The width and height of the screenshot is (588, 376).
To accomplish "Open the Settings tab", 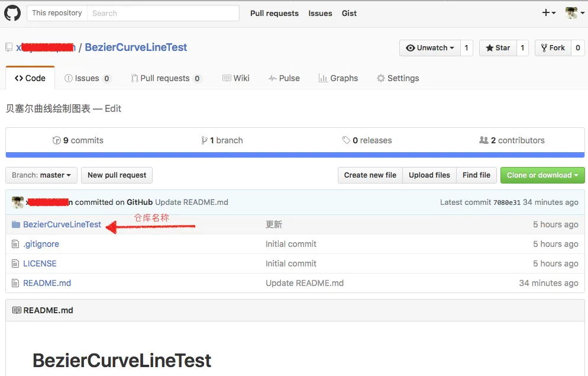I will (398, 78).
